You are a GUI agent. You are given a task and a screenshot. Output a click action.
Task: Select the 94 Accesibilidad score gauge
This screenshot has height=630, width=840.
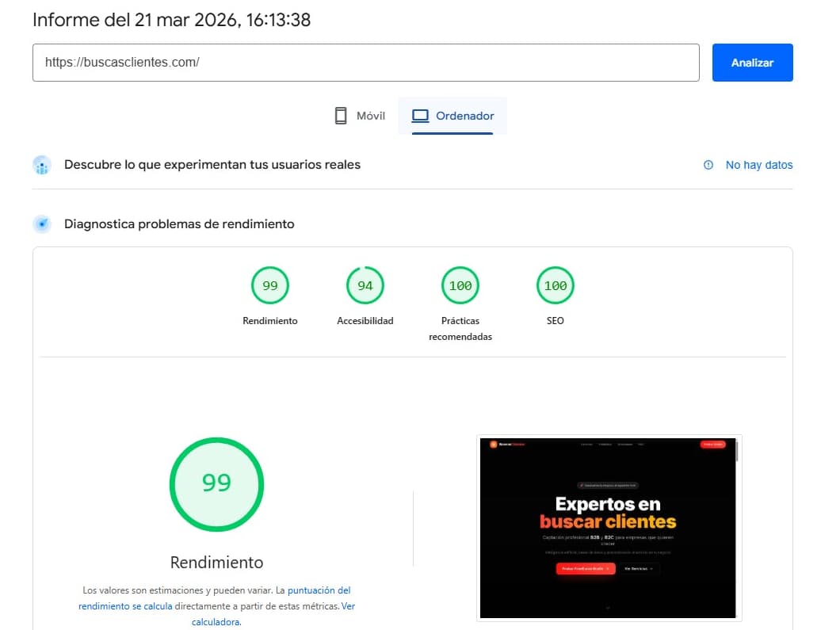pyautogui.click(x=365, y=285)
